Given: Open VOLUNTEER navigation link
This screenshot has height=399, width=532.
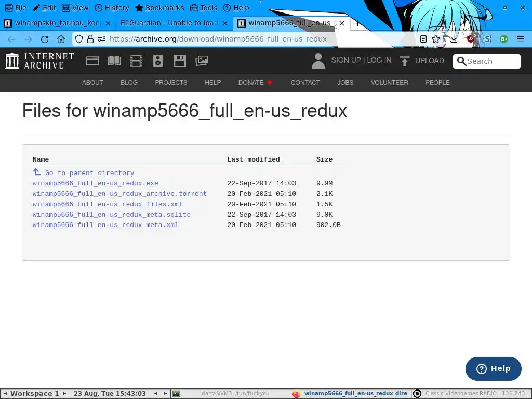Looking at the screenshot, I should [389, 83].
